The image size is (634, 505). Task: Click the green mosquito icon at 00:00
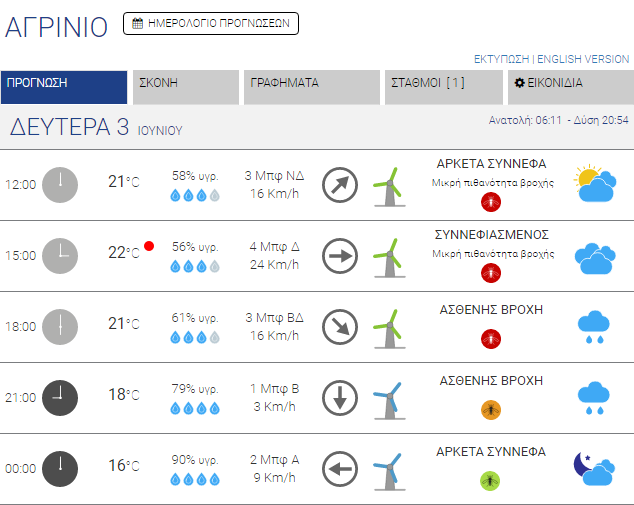[490, 480]
